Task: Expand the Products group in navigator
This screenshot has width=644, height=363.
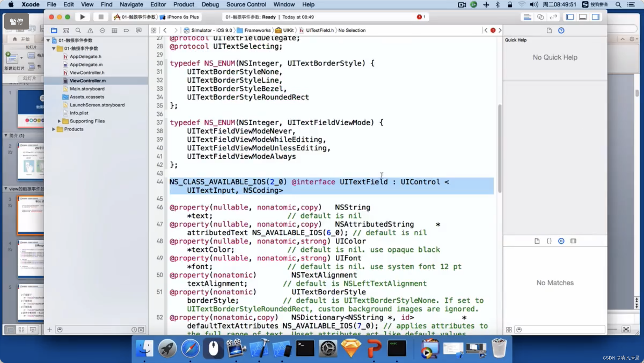Action: click(53, 129)
